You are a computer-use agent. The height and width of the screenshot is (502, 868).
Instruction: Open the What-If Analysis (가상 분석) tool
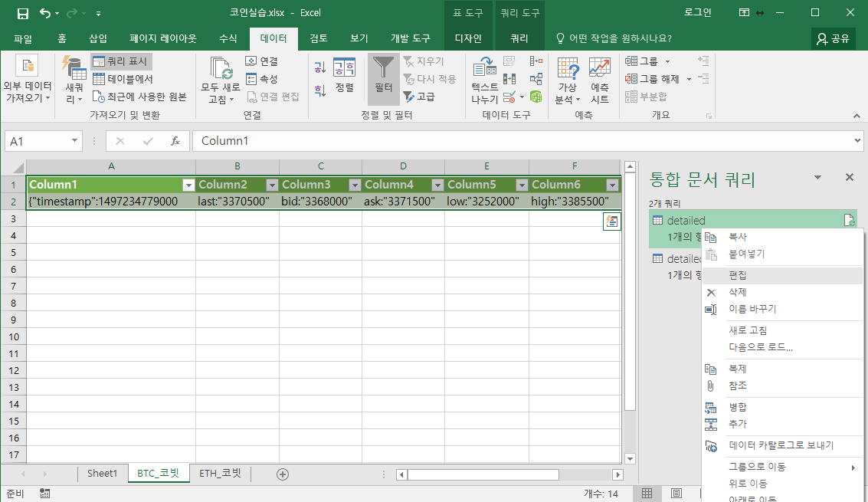point(568,80)
